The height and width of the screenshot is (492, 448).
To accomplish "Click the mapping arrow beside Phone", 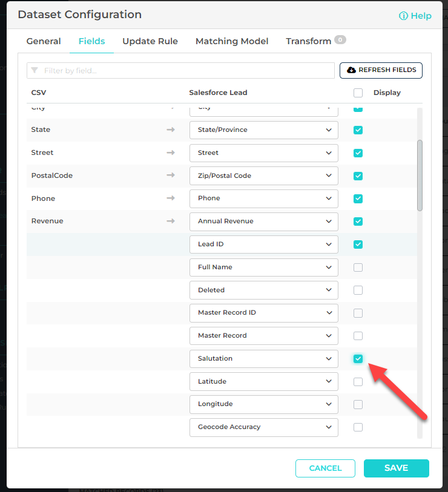I will click(171, 198).
